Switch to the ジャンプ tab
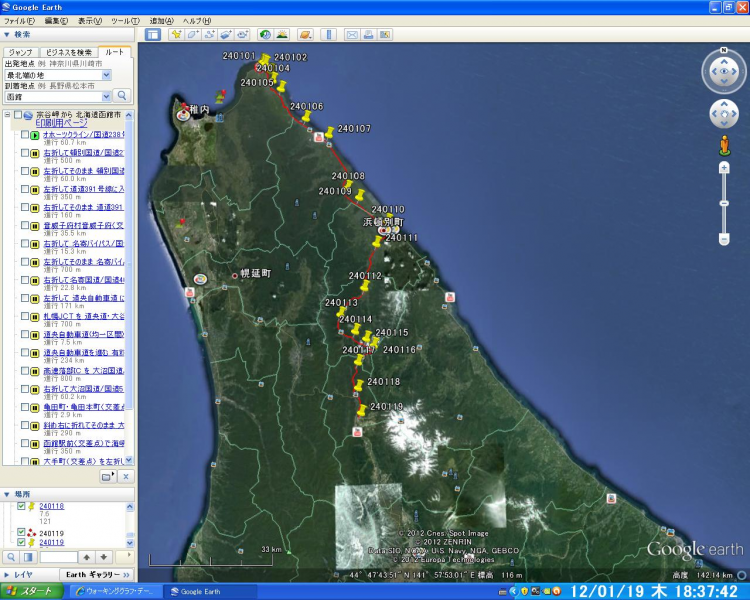Screen dimensions: 750x600 [21, 52]
